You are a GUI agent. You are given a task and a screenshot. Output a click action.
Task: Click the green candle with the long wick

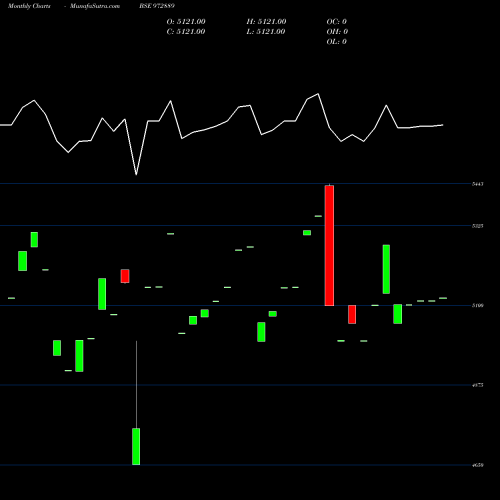[x=136, y=446]
